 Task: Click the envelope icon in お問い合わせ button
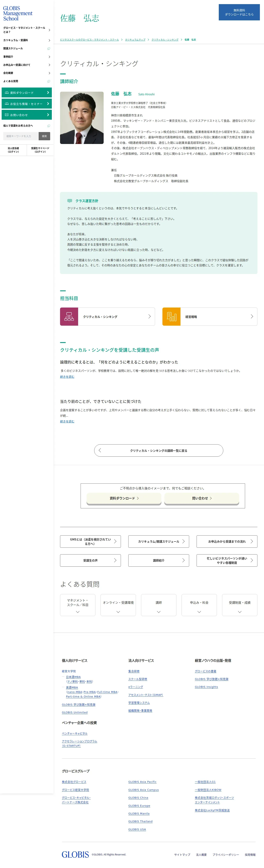[x=7, y=115]
